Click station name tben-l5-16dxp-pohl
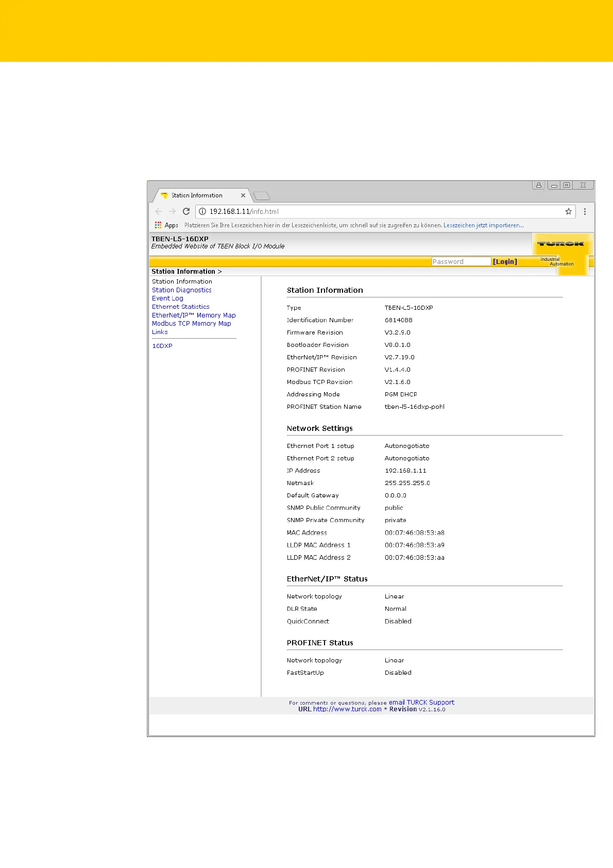 (x=414, y=407)
